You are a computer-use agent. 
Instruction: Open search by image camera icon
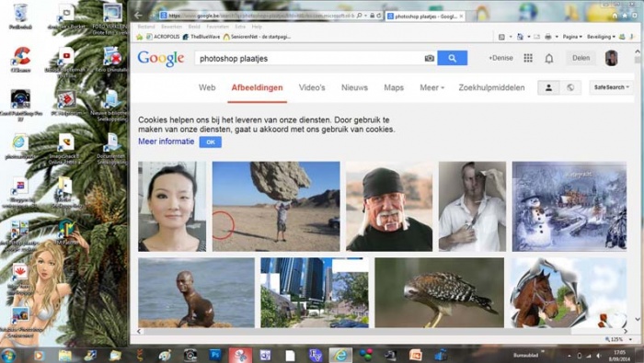[430, 58]
